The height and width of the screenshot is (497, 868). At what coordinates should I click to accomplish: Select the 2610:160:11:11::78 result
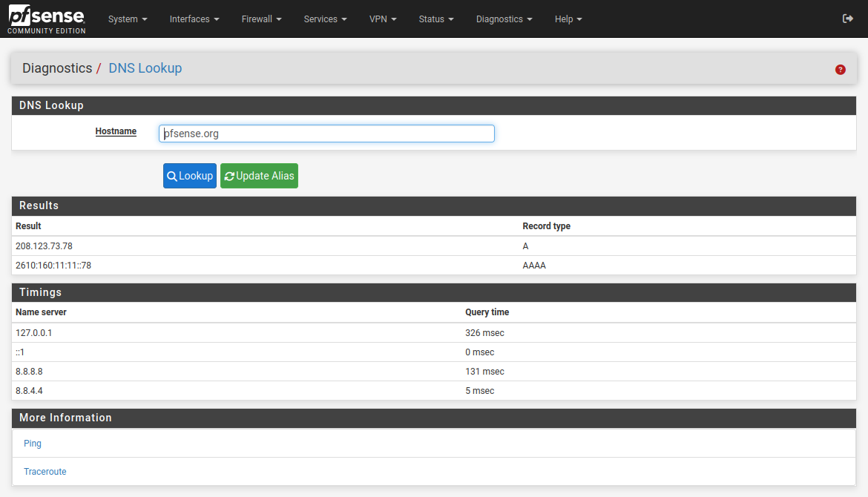point(53,265)
